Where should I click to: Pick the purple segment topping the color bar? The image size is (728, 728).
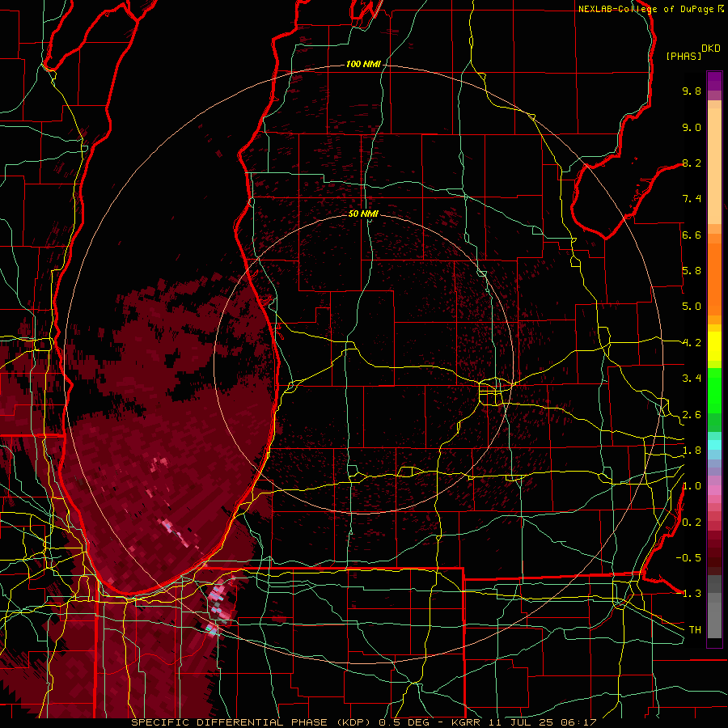[714, 81]
